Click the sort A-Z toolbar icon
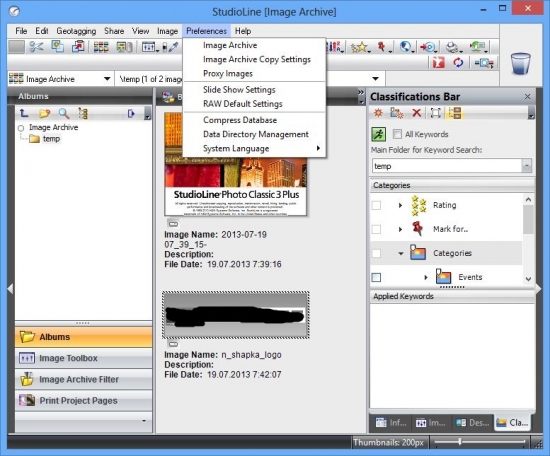The height and width of the screenshot is (456, 550). [x=335, y=47]
